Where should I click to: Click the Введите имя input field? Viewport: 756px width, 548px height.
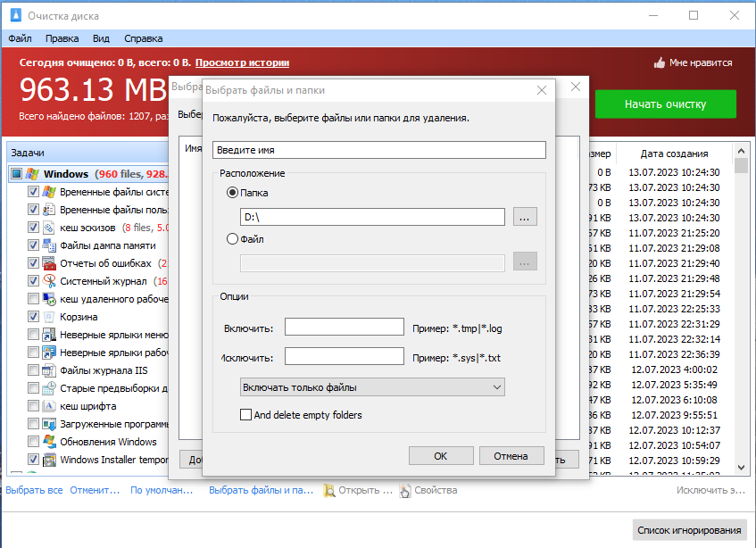pyautogui.click(x=379, y=150)
